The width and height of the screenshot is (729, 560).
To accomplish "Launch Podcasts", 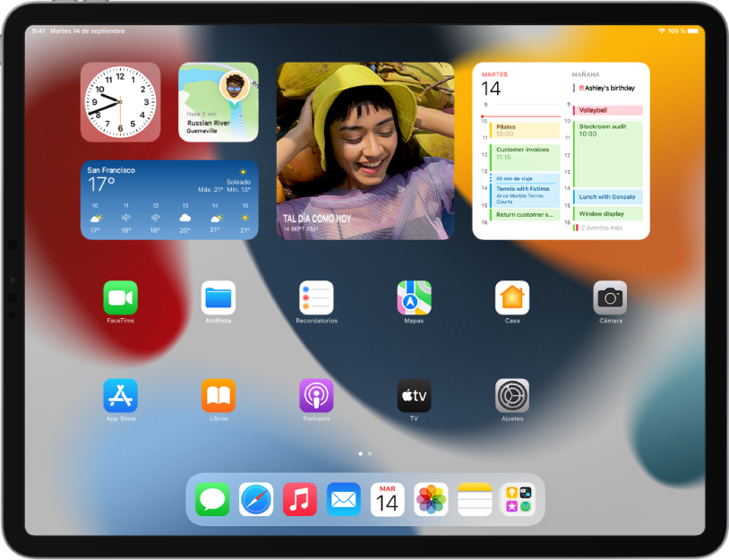I will [316, 397].
